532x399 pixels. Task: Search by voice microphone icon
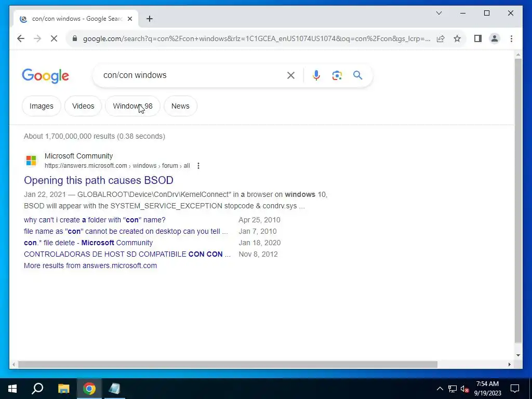(316, 75)
